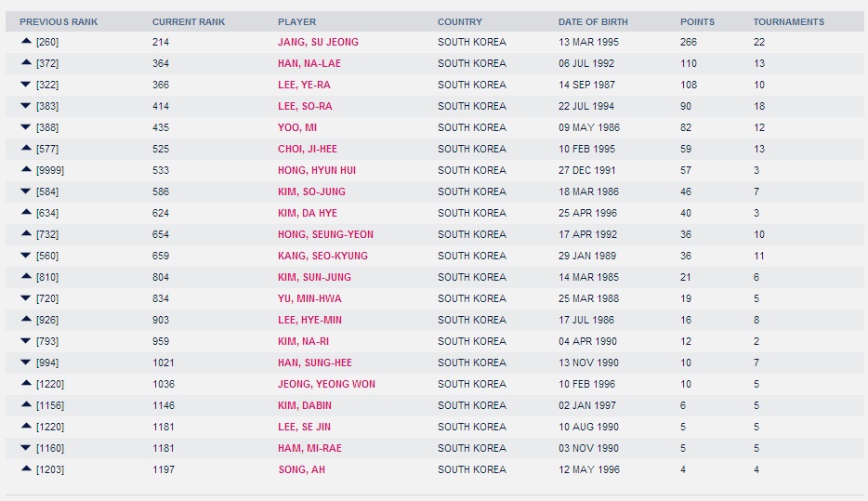This screenshot has height=501, width=868.
Task: Click the down arrow beside previous rank 793
Action: click(x=26, y=341)
